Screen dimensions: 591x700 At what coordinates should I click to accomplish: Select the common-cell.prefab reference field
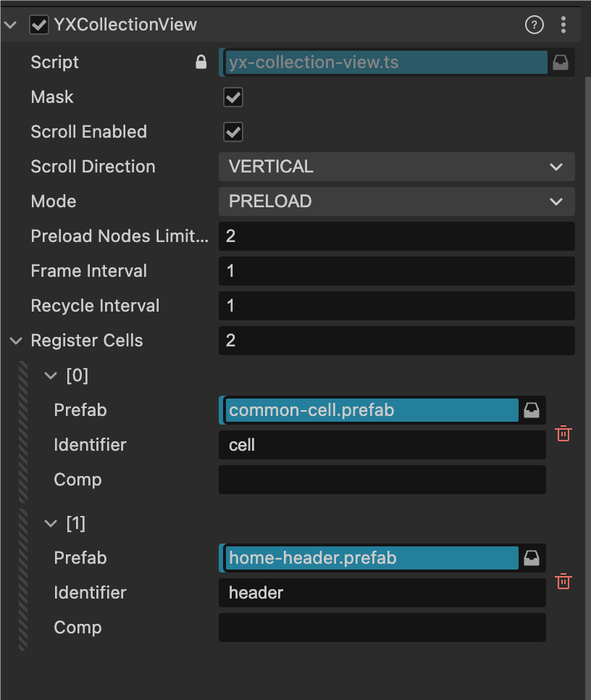click(371, 410)
